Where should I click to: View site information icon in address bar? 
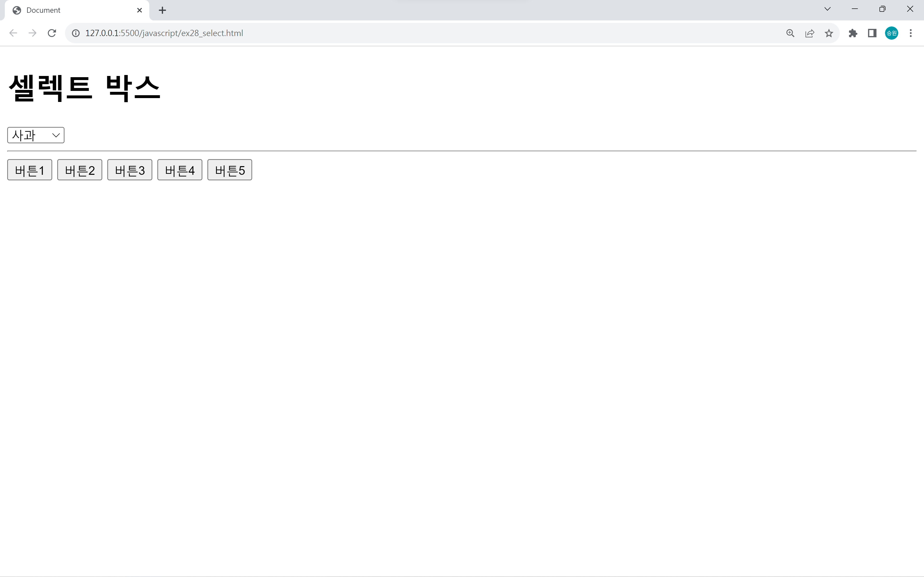[x=76, y=33]
